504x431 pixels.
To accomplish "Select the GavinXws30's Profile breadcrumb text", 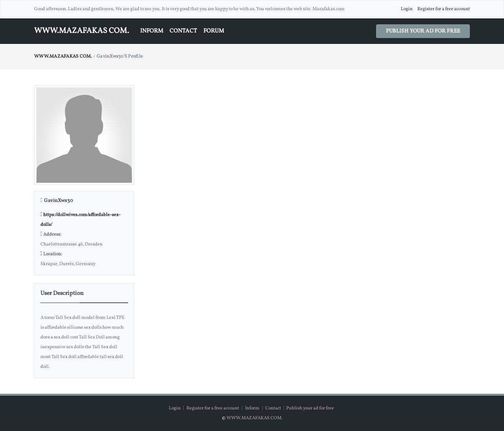I will pos(120,56).
